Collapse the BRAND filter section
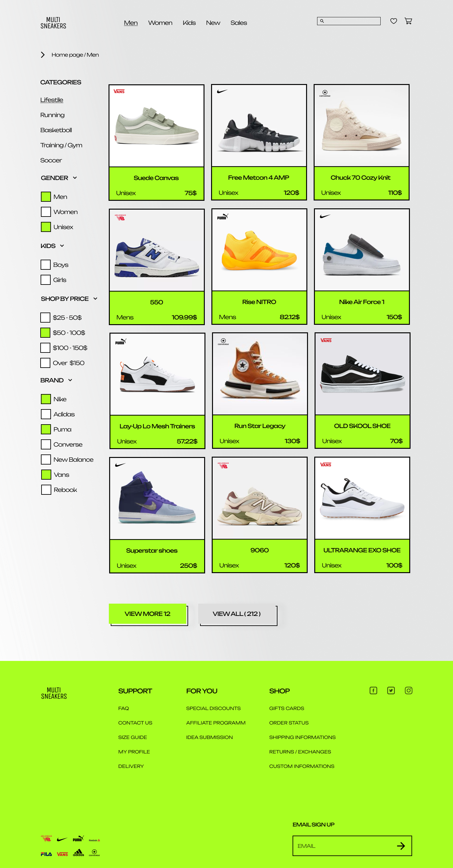This screenshot has height=868, width=453. click(70, 380)
